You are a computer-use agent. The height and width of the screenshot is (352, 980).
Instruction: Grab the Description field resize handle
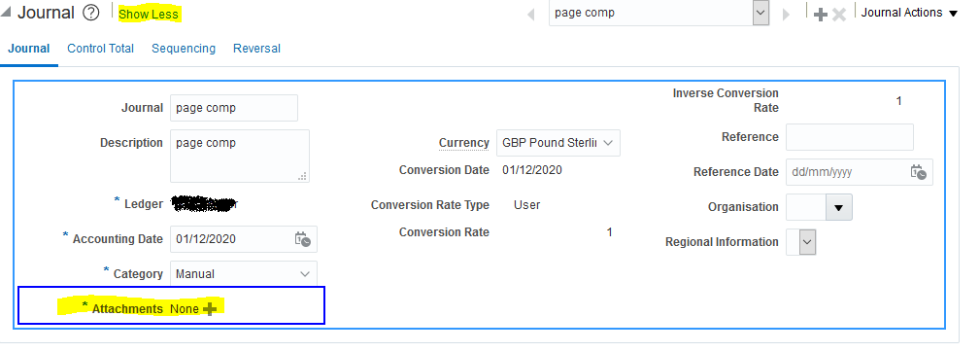[x=302, y=176]
